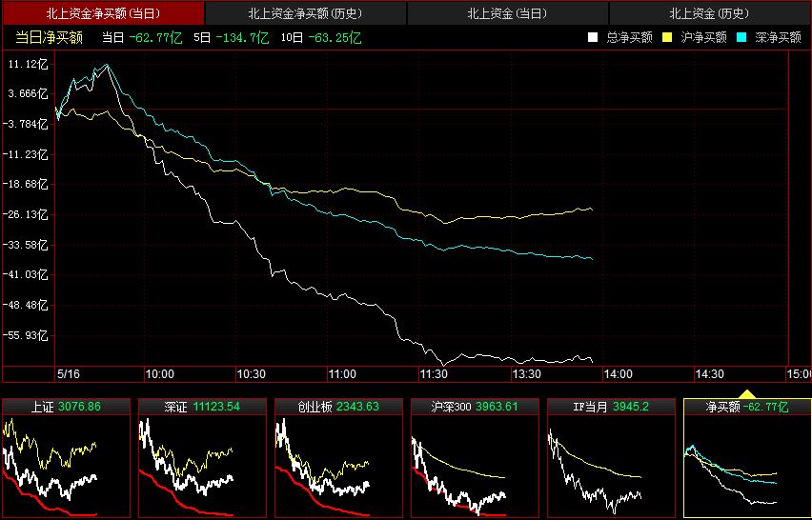Toggle the yellow 沪净买额 legend swatch
The height and width of the screenshot is (520, 812).
667,37
